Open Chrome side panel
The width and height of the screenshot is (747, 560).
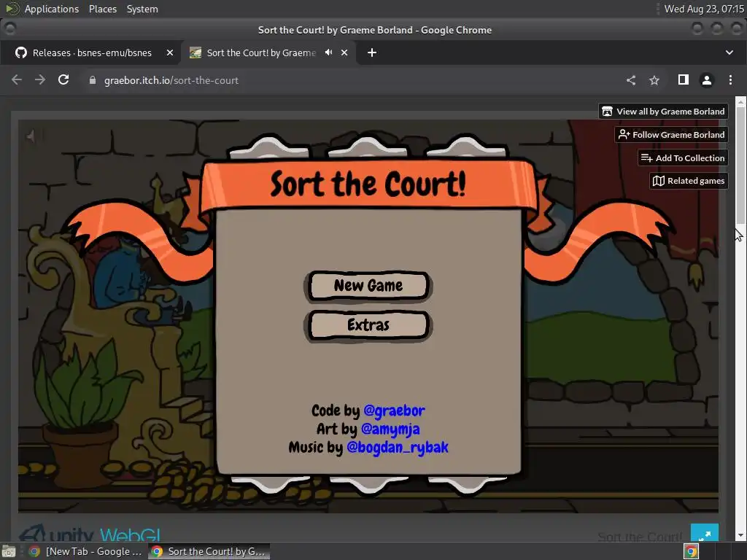point(683,80)
